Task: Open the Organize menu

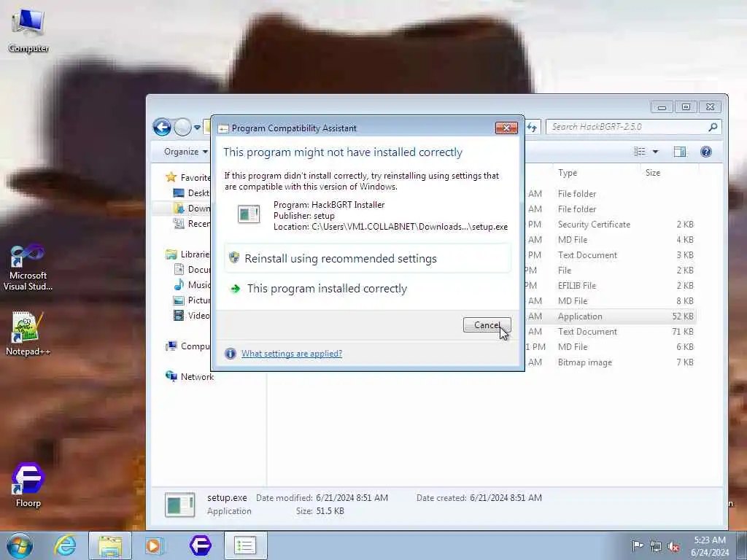Action: click(186, 152)
